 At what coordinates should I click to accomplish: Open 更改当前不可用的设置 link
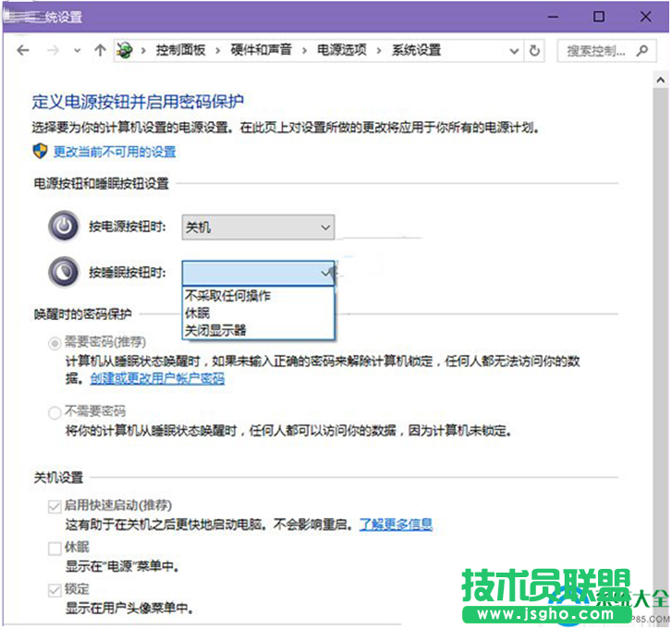click(x=115, y=152)
